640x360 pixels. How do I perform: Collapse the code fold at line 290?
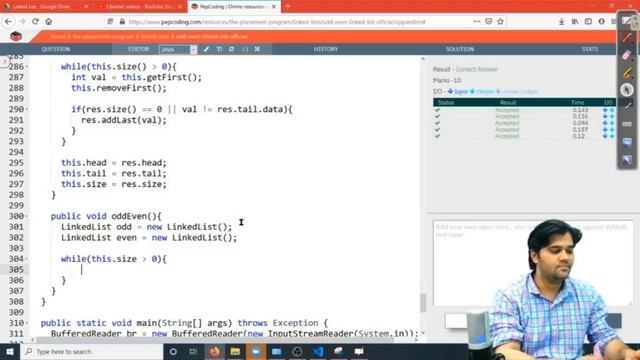point(27,109)
